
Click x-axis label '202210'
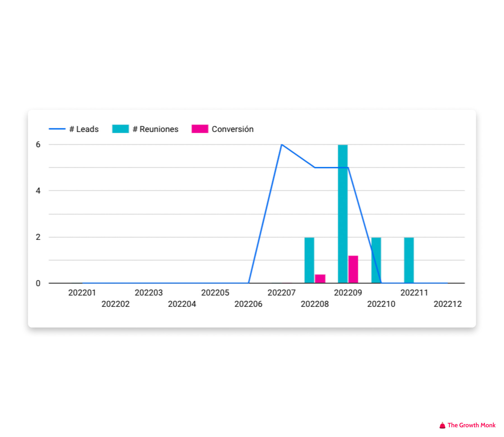click(381, 304)
